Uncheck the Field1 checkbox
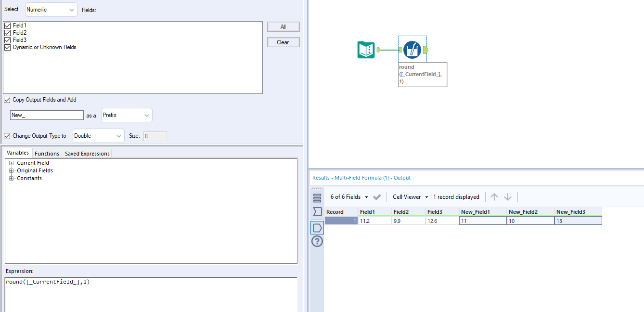644x312 pixels. pyautogui.click(x=7, y=25)
